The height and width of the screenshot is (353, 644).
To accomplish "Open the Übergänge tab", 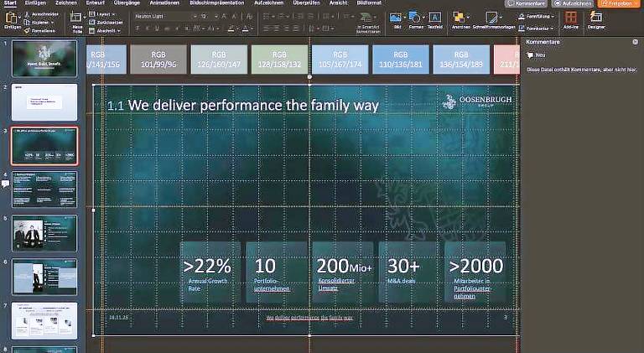I will [127, 3].
